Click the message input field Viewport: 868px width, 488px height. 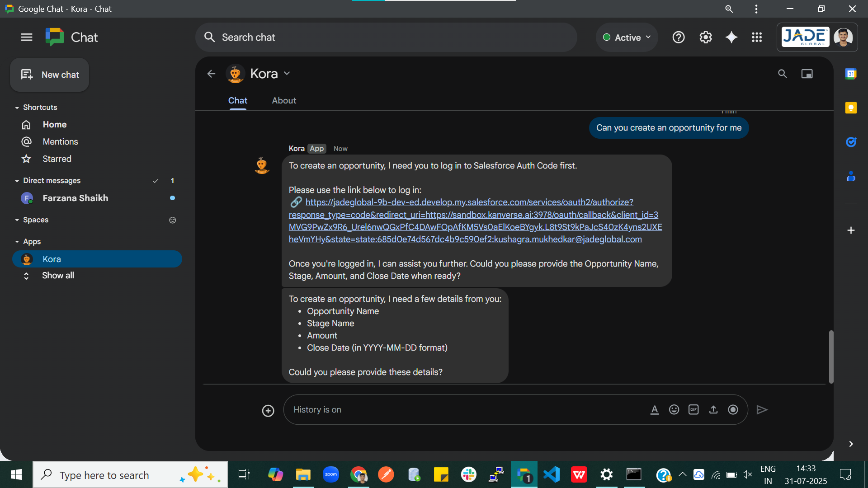click(452, 409)
